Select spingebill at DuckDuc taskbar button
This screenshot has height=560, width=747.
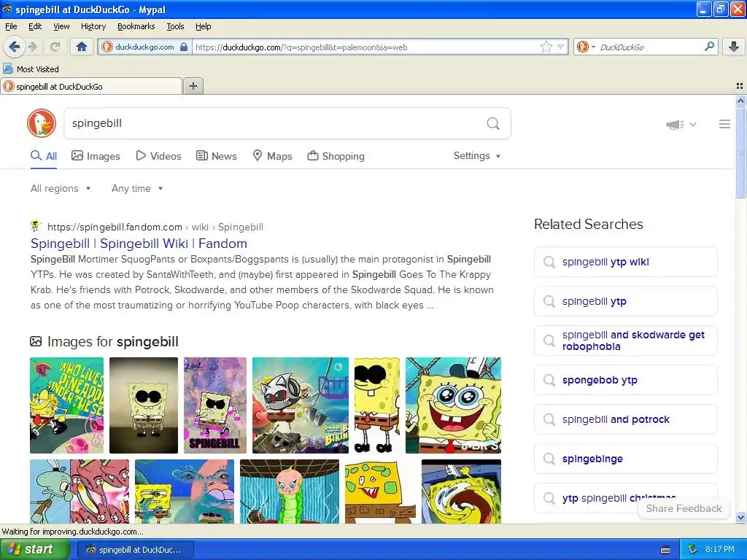tap(135, 550)
